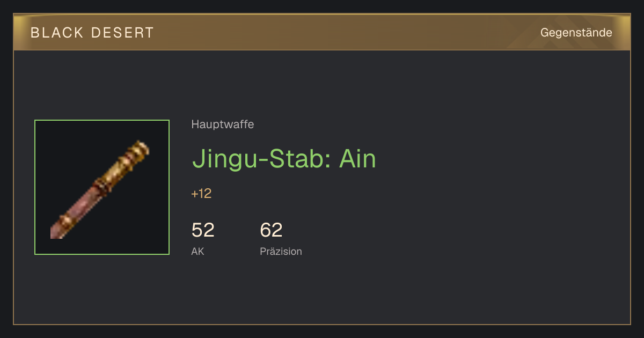Click the AK stat label
644x338 pixels.
[197, 251]
